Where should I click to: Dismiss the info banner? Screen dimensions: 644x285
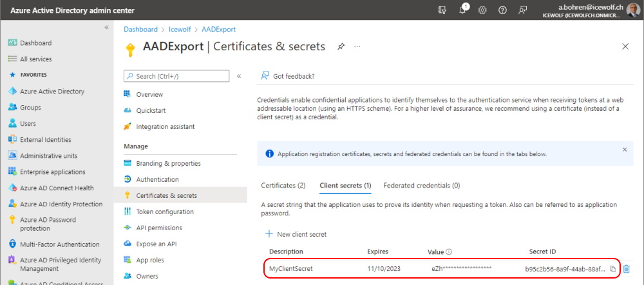point(625,150)
